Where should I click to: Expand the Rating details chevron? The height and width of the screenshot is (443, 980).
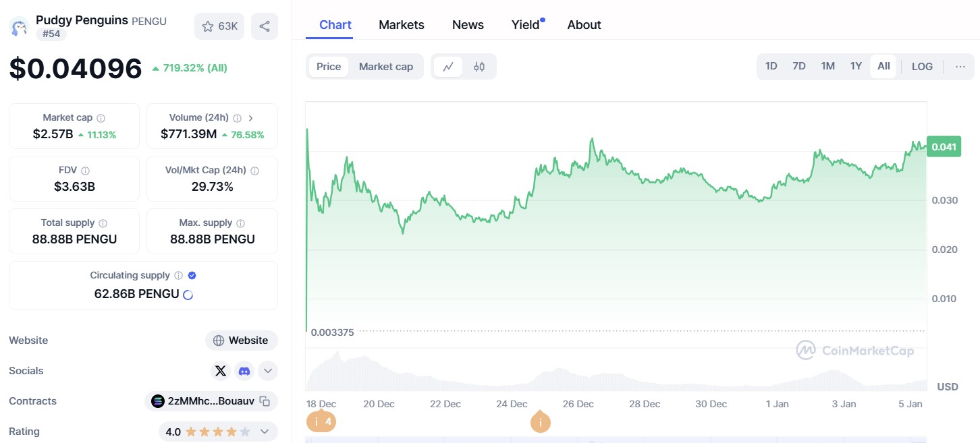265,432
